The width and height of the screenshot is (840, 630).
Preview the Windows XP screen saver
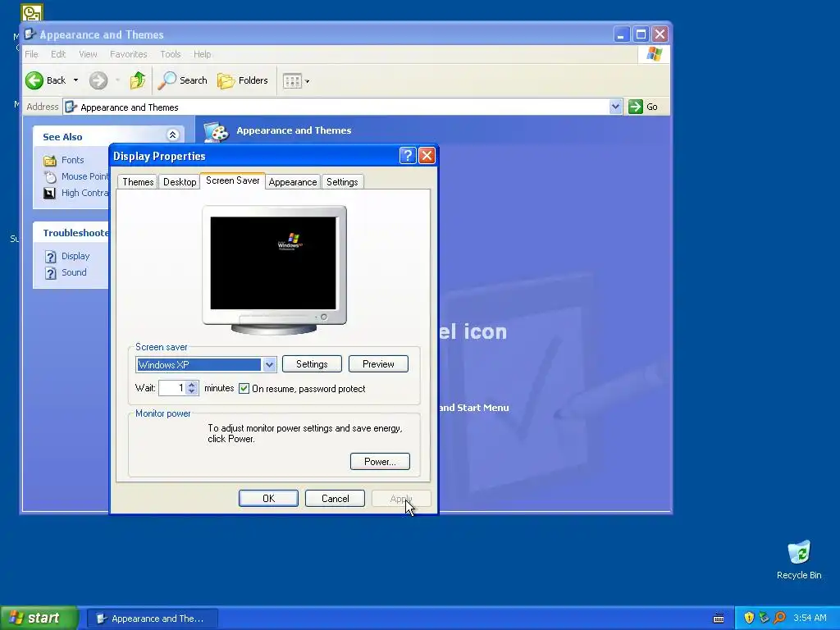[x=378, y=363]
